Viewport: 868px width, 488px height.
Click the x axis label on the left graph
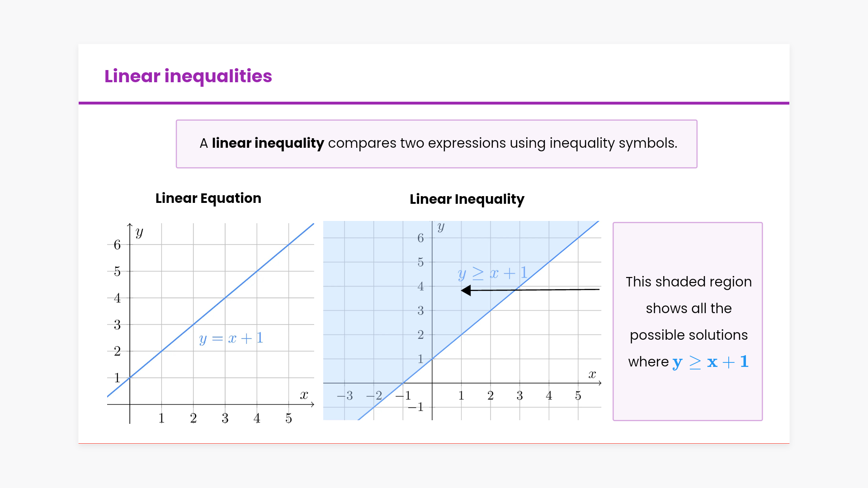304,395
